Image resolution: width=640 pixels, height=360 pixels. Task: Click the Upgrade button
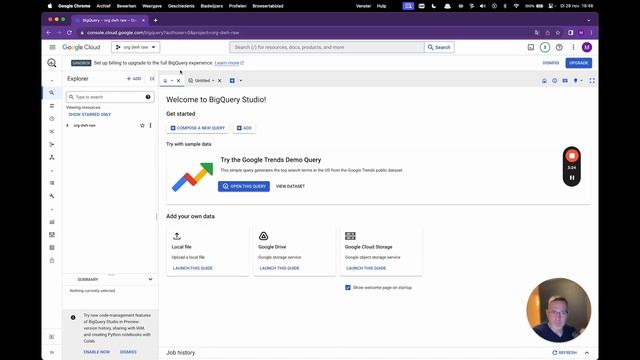point(578,63)
